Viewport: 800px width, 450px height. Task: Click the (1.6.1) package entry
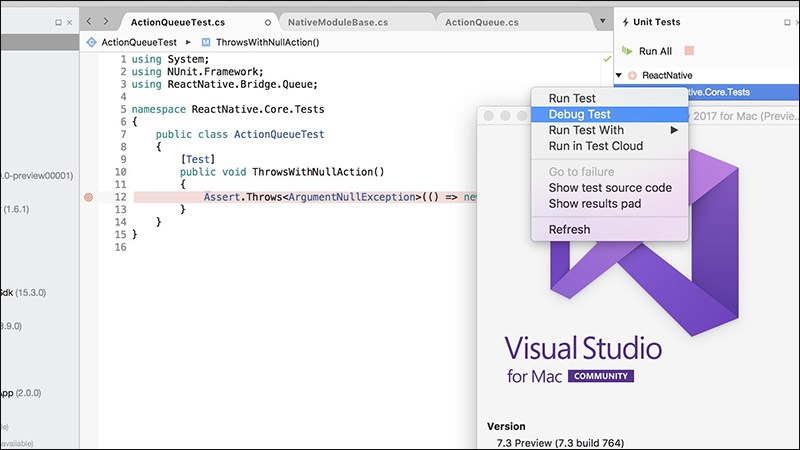pos(16,209)
